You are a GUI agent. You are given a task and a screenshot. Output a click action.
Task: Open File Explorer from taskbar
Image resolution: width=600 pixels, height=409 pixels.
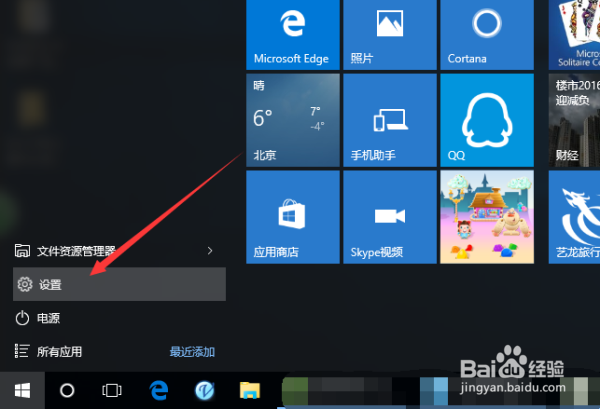(x=250, y=391)
